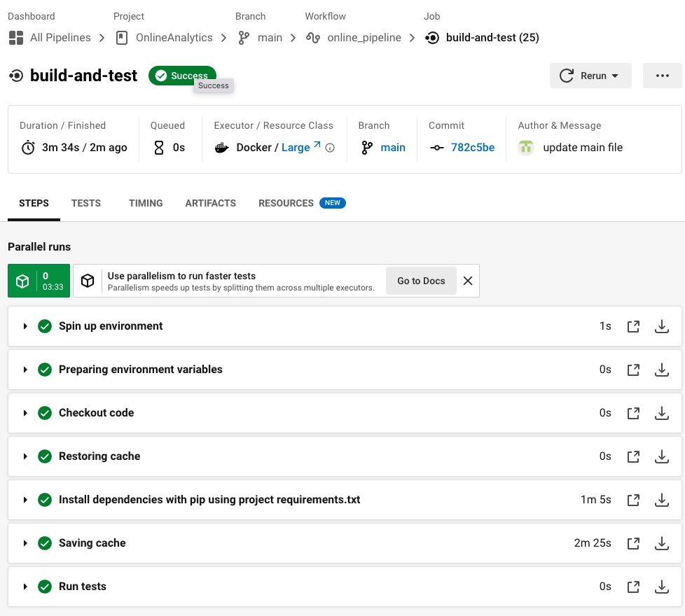Viewport: 685px width, 616px height.
Task: Click the branch icon beside main breadcrumb
Action: click(x=244, y=38)
